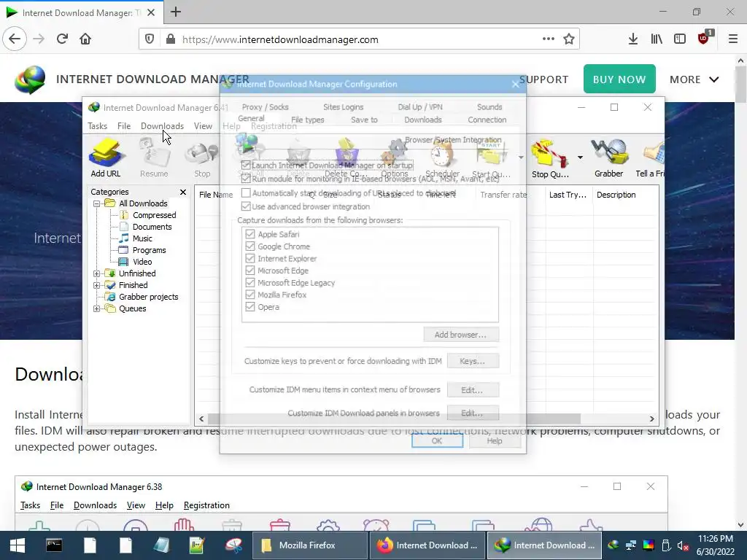Uncheck Apple Safari browser capture
The height and width of the screenshot is (560, 747).
250,234
